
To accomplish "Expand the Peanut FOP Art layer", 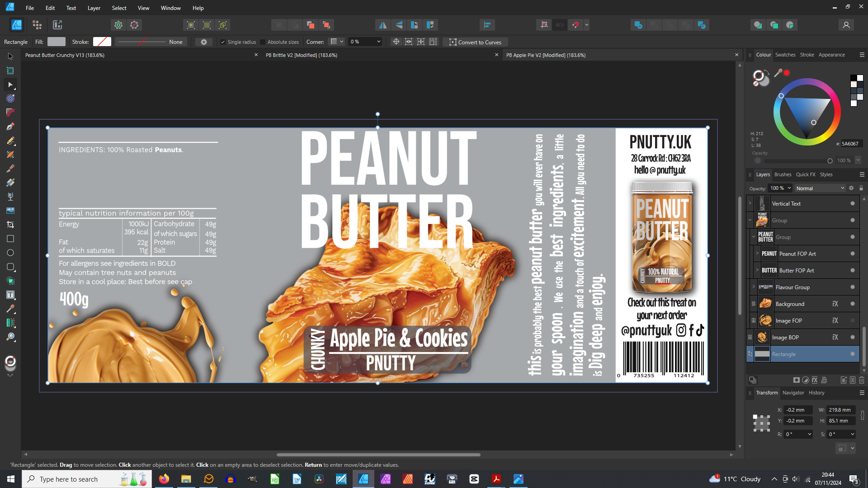I will [757, 253].
